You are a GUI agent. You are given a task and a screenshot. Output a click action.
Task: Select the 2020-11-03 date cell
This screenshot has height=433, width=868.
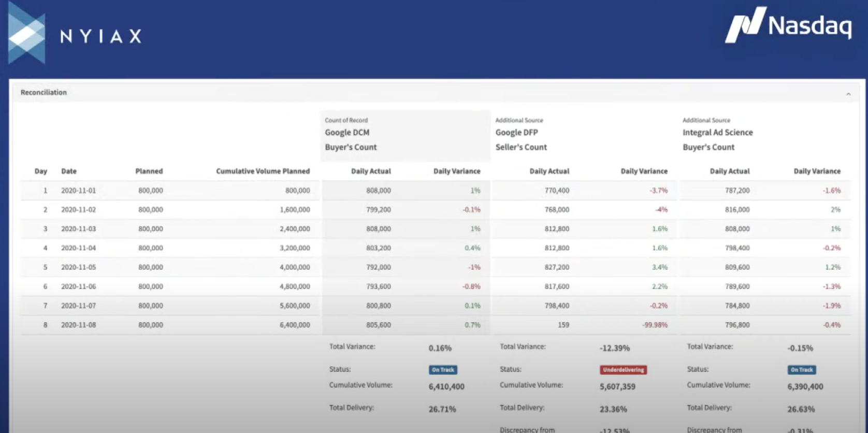pos(78,229)
